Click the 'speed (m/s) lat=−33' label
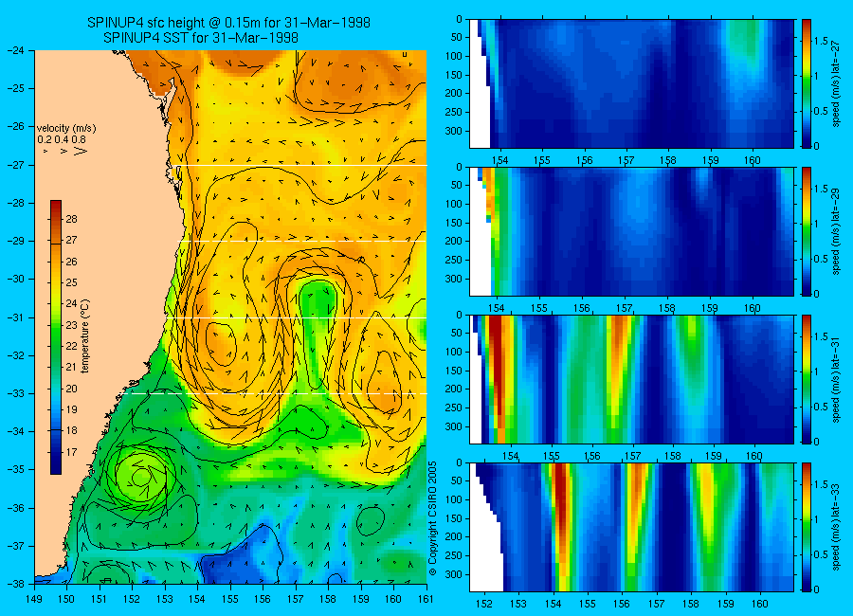 pyautogui.click(x=837, y=527)
